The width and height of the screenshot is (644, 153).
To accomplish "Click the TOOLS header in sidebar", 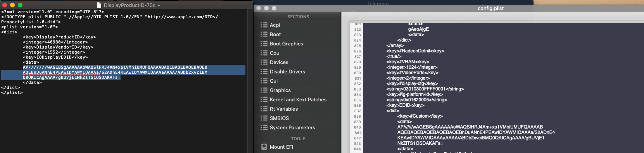I will point(298,139).
